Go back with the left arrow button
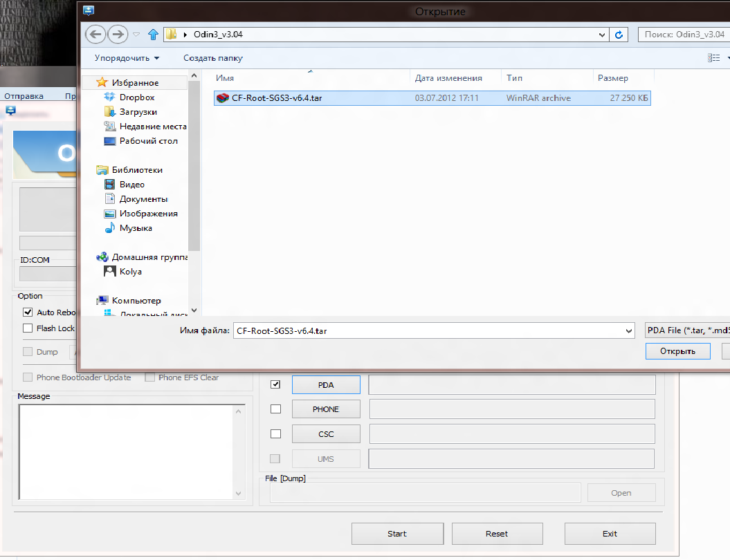Image resolution: width=730 pixels, height=560 pixels. pos(95,34)
